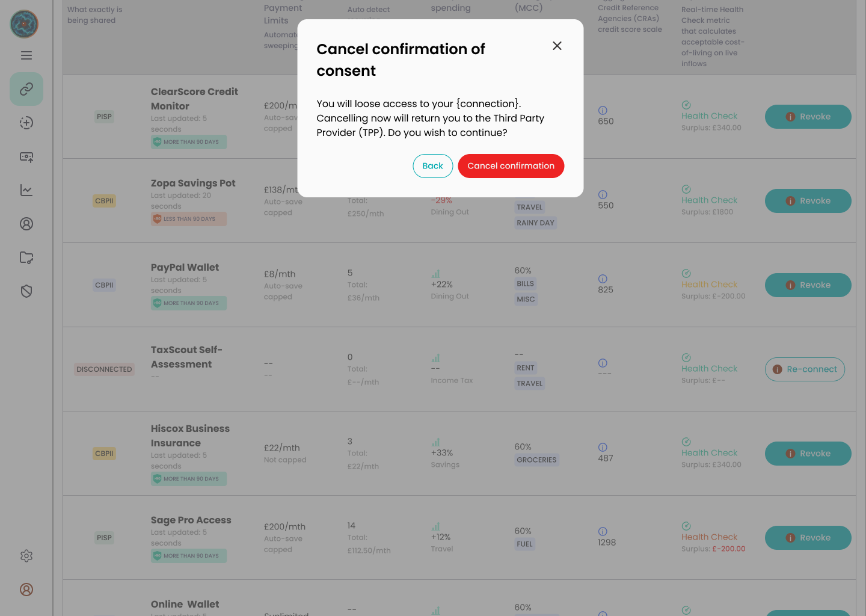Image resolution: width=866 pixels, height=616 pixels.
Task: Click the red Cancel confirmation button
Action: pyautogui.click(x=511, y=166)
